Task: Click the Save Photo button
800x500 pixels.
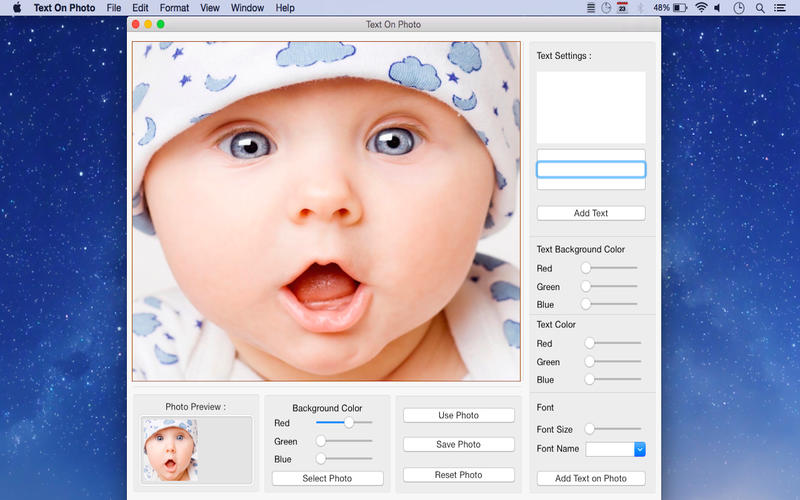Action: point(459,444)
